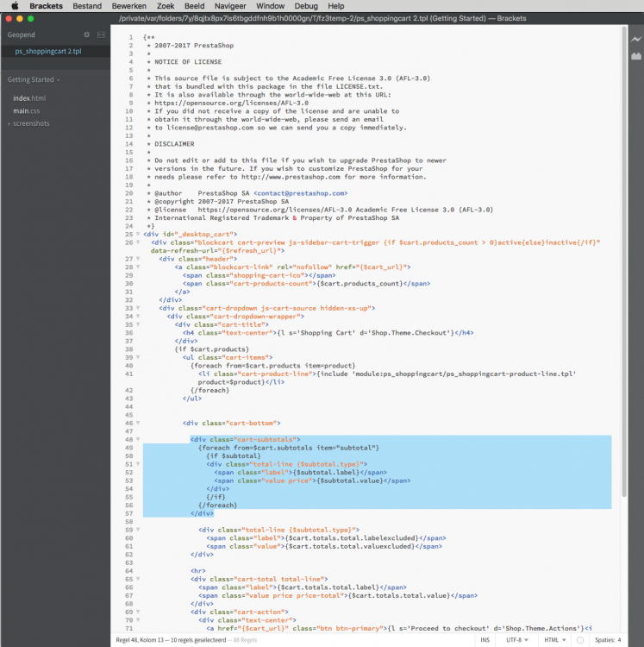Click the split editor view icon
This screenshot has width=644, height=647.
pos(101,35)
